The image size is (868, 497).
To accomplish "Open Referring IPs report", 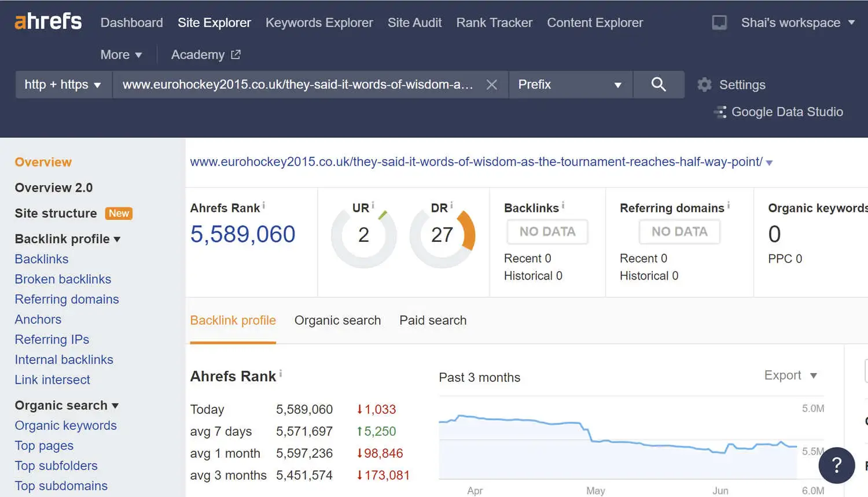I will pyautogui.click(x=52, y=340).
